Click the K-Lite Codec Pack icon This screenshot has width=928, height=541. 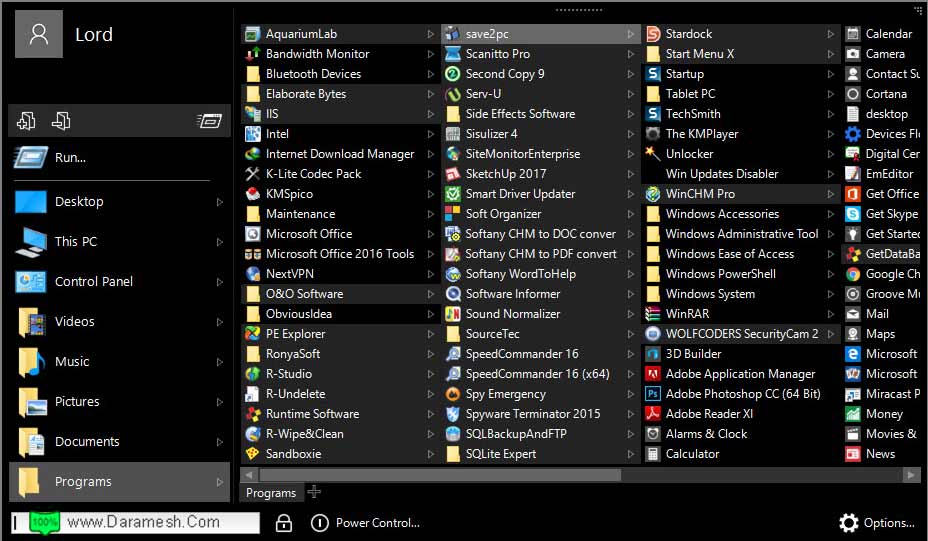click(x=253, y=174)
